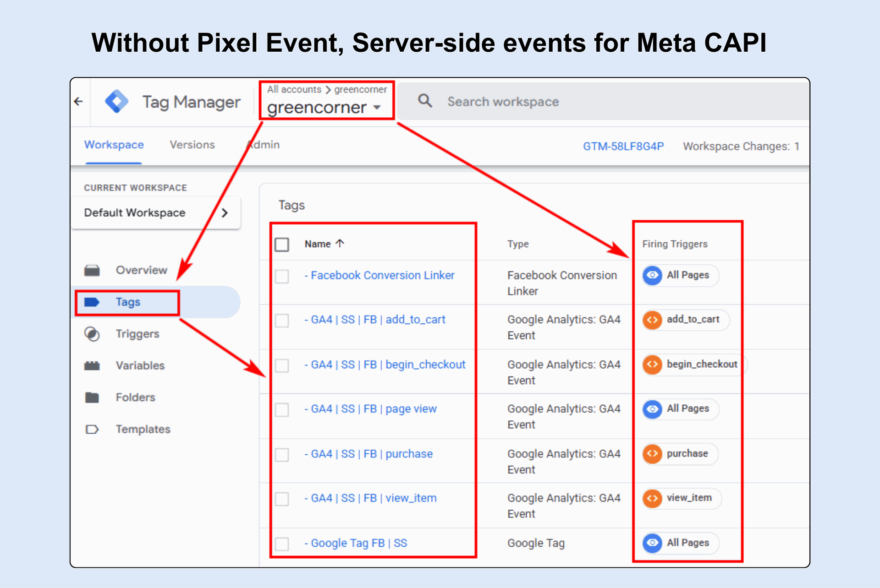Switch to the Versions tab
The height and width of the screenshot is (588, 880).
click(192, 145)
